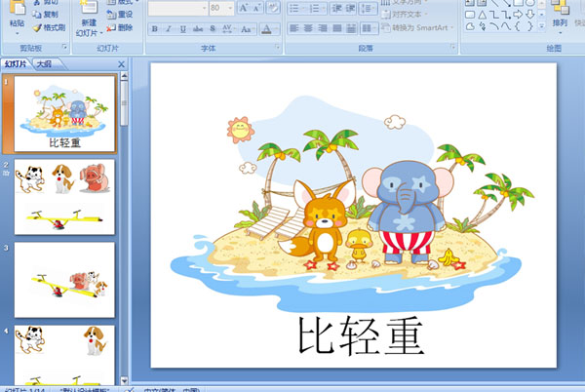Click the Align Text Left icon
The height and width of the screenshot is (392, 585).
[x=293, y=28]
